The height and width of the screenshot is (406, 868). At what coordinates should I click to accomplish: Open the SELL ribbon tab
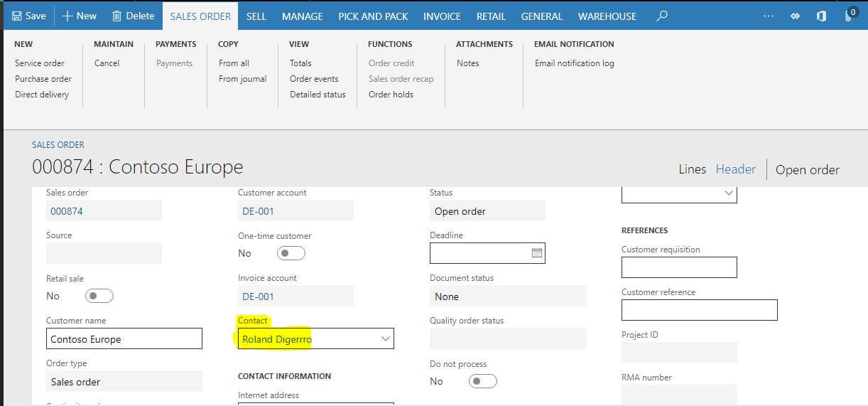256,16
